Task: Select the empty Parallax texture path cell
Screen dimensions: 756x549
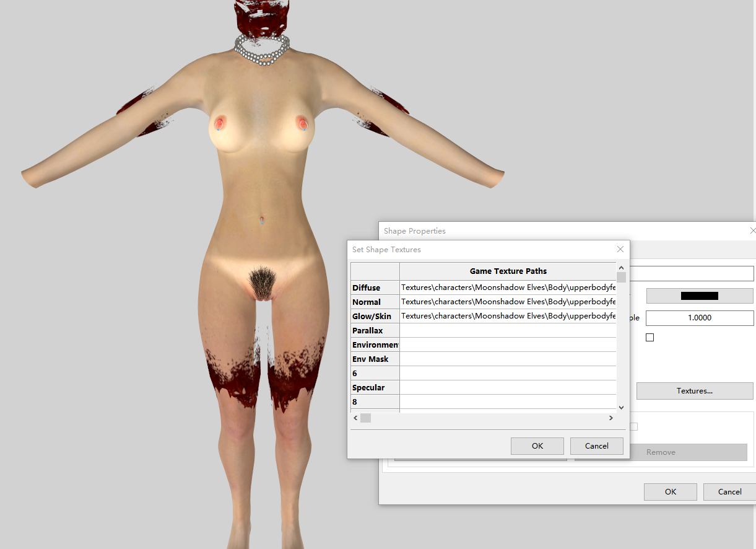Action: click(x=508, y=330)
